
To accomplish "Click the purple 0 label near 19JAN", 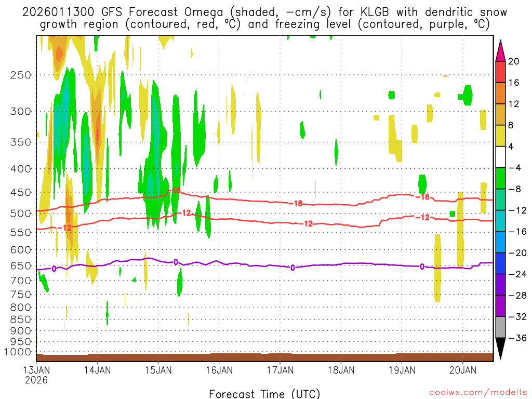I will click(x=422, y=267).
